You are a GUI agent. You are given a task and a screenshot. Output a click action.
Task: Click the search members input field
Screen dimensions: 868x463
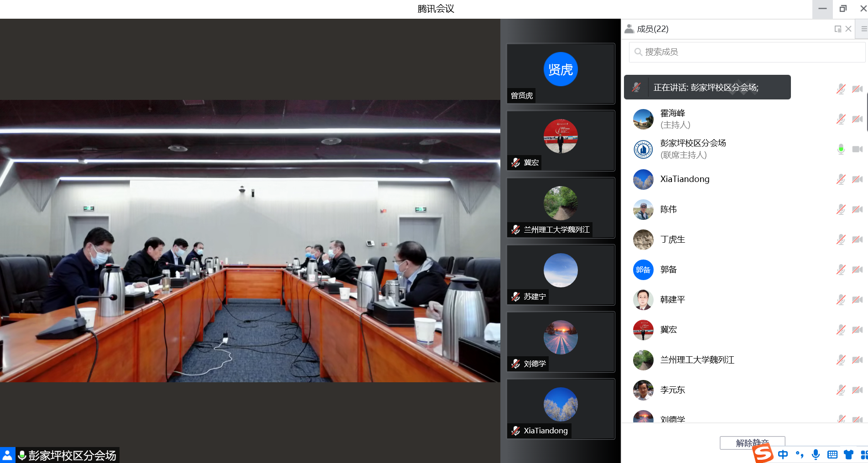coord(748,52)
